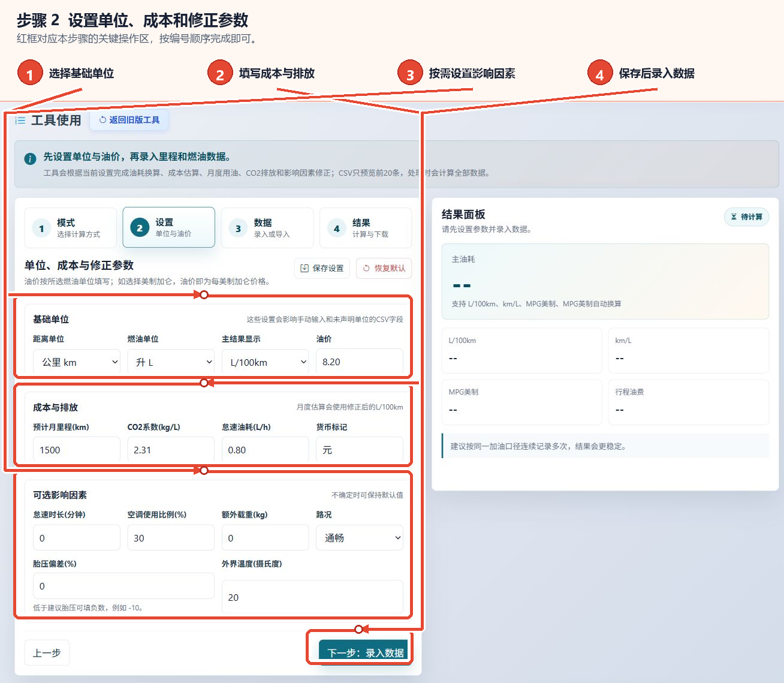Viewport: 784px width, 683px height.
Task: Click the 结果面板 heading
Action: coord(463,215)
